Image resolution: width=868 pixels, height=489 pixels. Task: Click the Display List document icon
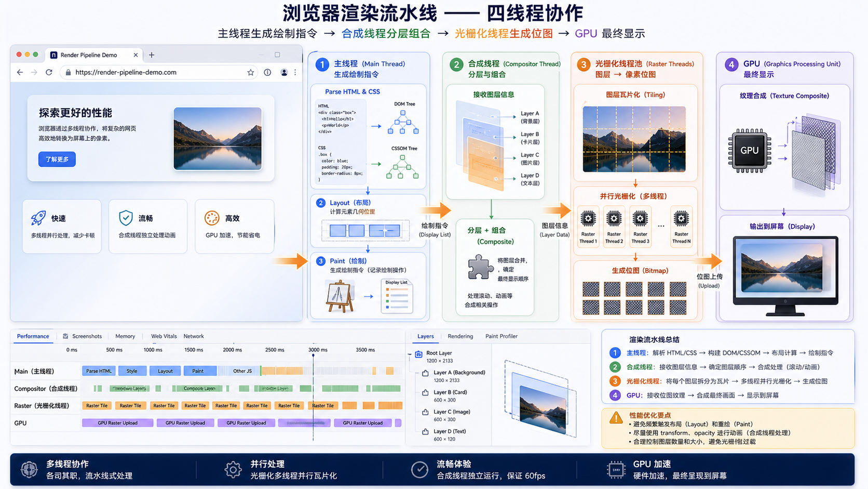397,296
